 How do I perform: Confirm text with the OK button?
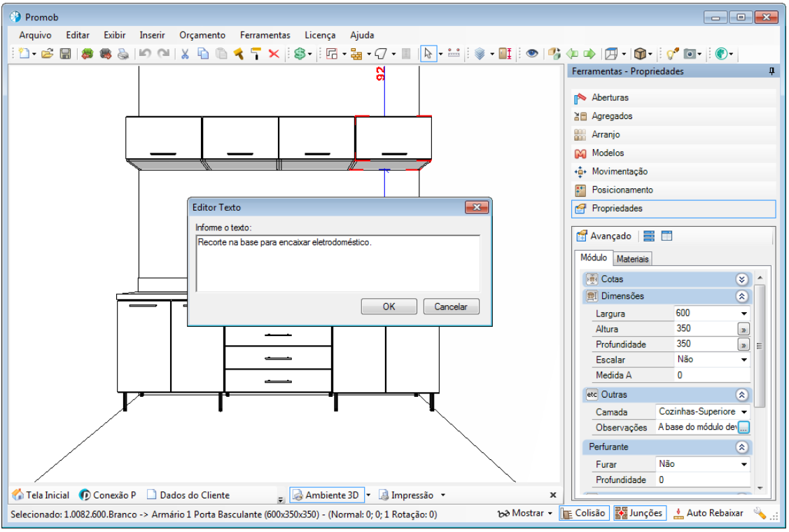coord(389,307)
